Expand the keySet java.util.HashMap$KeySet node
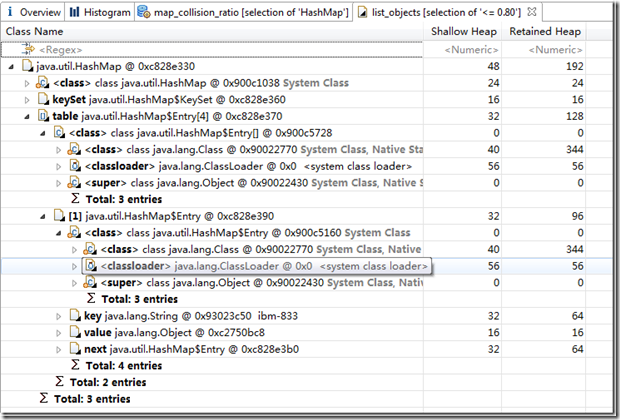 (27, 99)
